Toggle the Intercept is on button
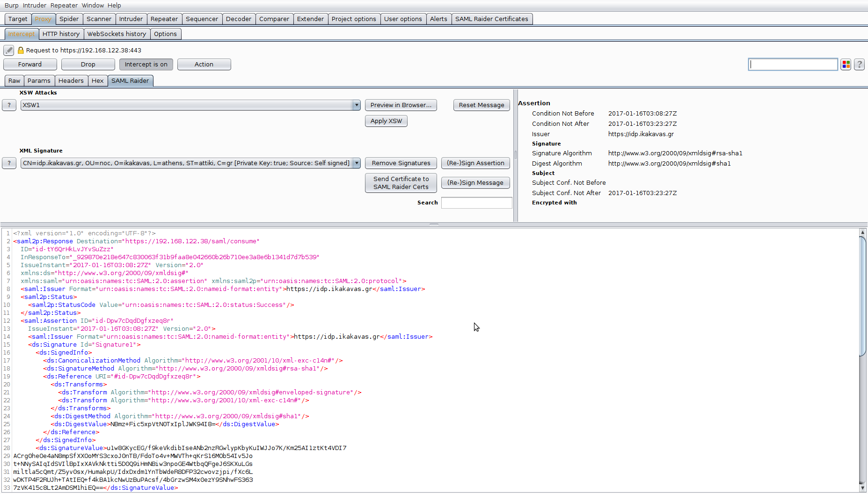The image size is (868, 494). pos(146,65)
